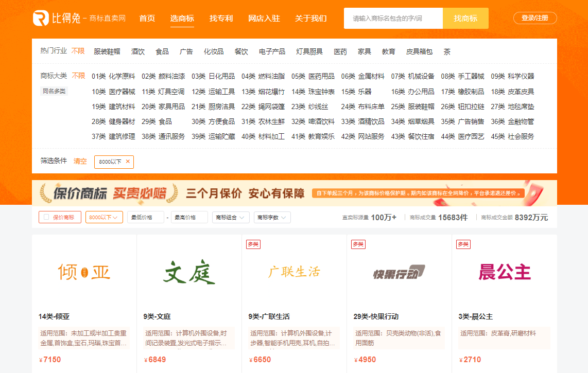Image resolution: width=588 pixels, height=373 pixels.
Task: Choose category 33类 酒精饮品
Action: (x=362, y=122)
